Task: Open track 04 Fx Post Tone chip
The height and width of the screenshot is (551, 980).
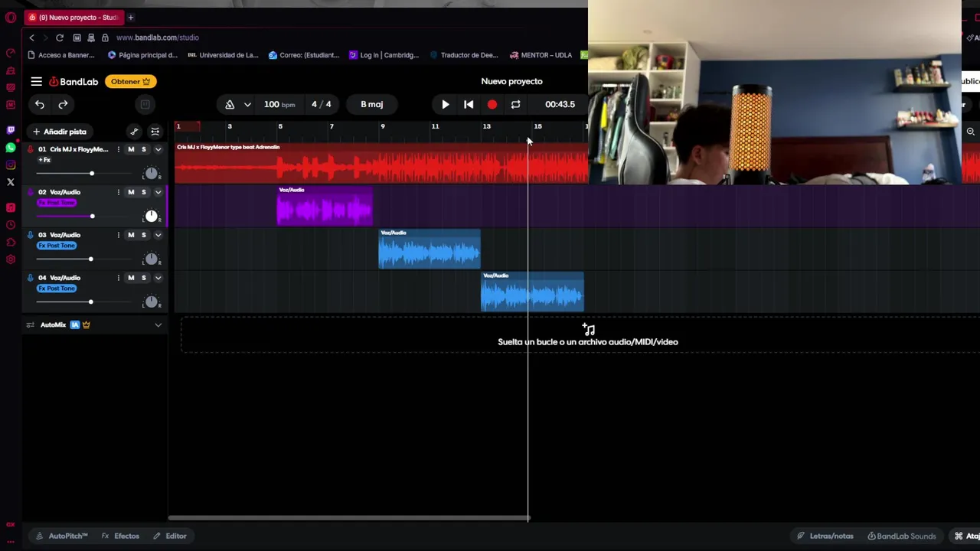Action: (57, 289)
